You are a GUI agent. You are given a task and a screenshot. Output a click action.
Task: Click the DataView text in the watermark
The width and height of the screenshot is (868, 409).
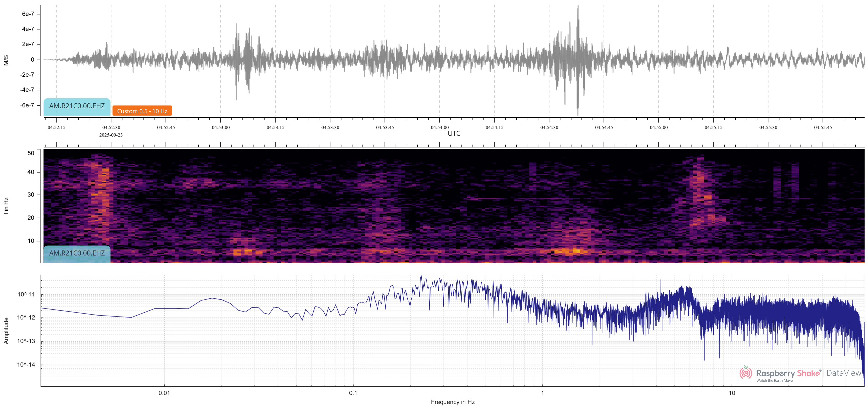(x=844, y=373)
